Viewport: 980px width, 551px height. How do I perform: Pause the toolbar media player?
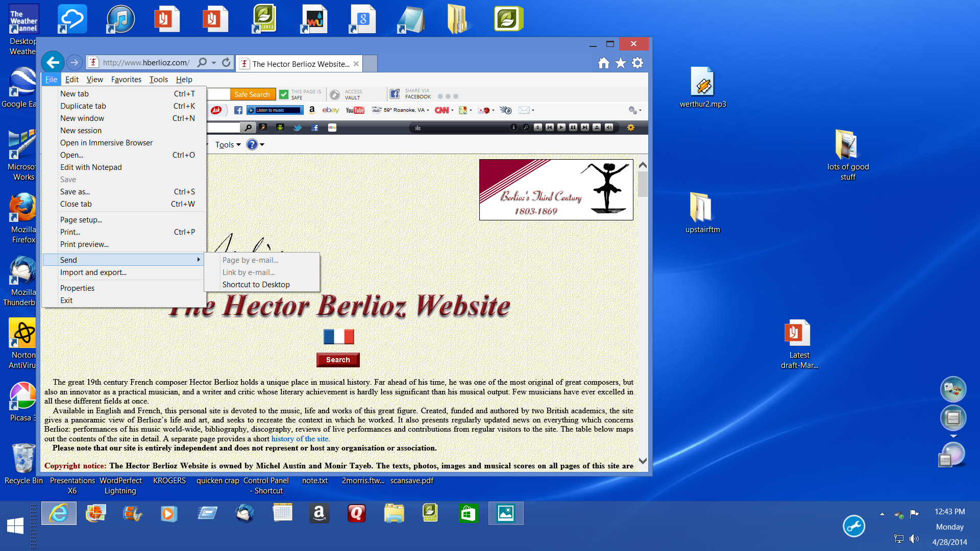tap(573, 128)
